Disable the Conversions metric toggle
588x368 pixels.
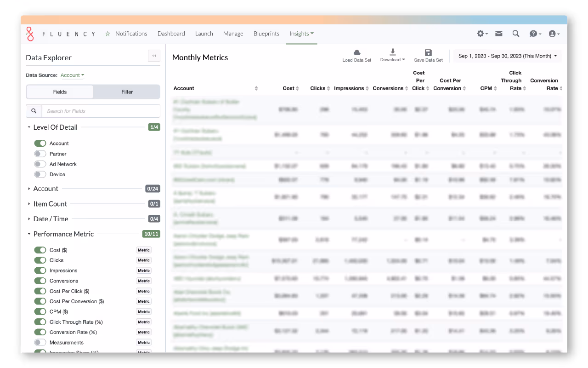tap(40, 281)
